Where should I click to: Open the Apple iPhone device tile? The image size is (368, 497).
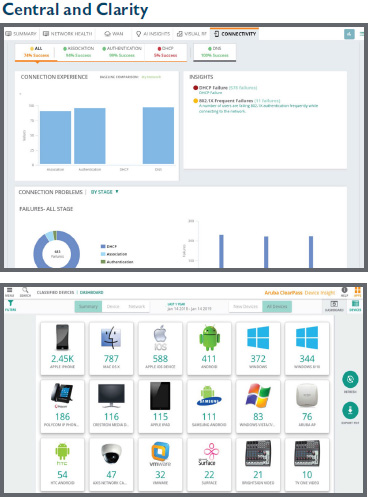pos(62,349)
